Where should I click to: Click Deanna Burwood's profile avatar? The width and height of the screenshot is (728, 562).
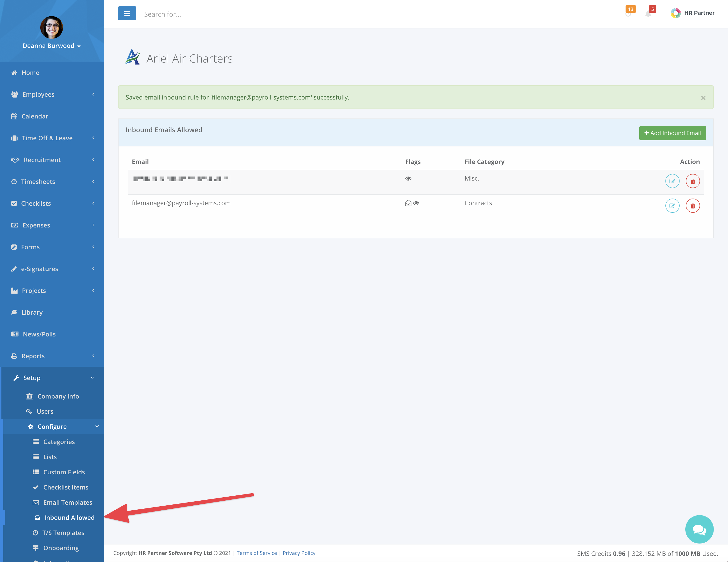click(x=52, y=27)
